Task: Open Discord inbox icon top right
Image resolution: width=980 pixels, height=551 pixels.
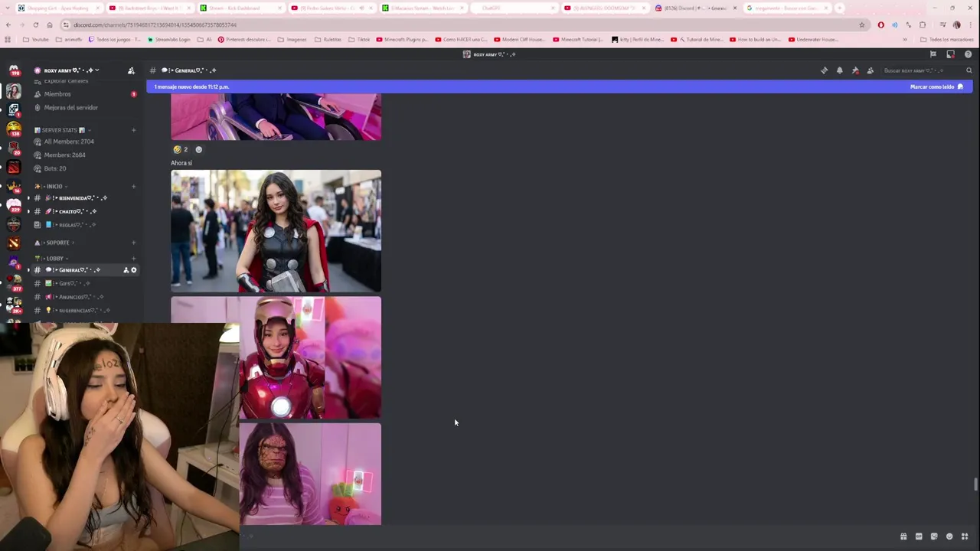Action: 950,54
